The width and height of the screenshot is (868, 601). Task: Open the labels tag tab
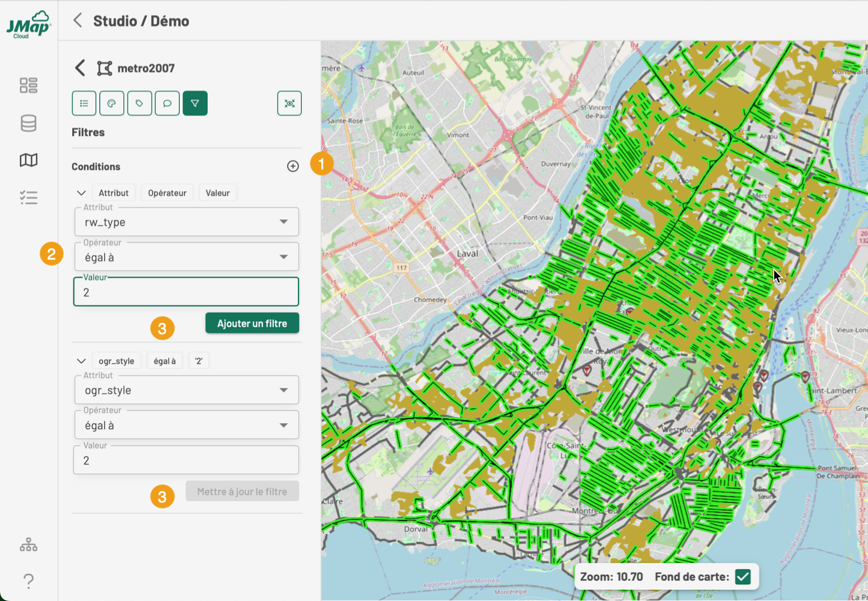coord(139,103)
